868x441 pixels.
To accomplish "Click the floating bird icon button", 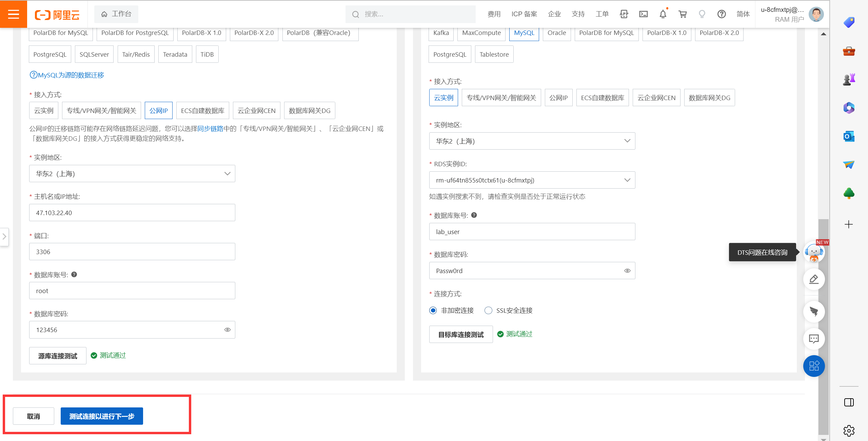I will 814,311.
